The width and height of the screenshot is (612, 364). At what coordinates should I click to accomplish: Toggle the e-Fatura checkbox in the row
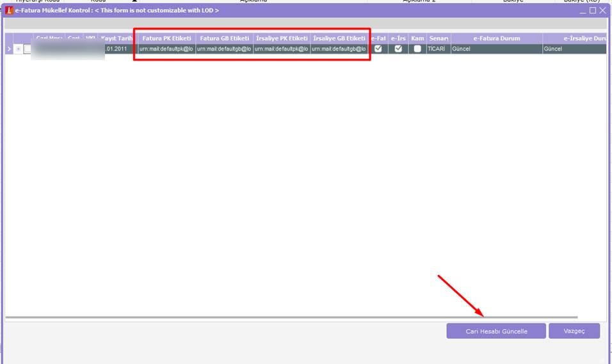coord(378,49)
